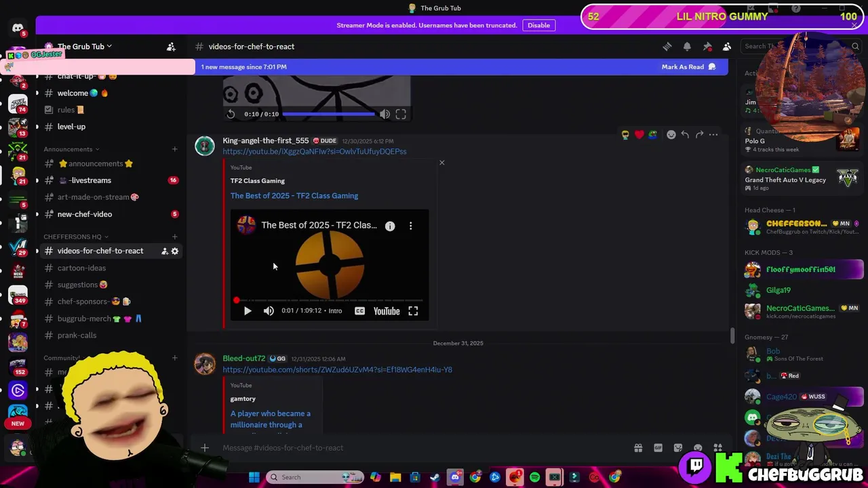Image resolution: width=868 pixels, height=488 pixels.
Task: Click attachment plus button in message box
Action: [205, 447]
